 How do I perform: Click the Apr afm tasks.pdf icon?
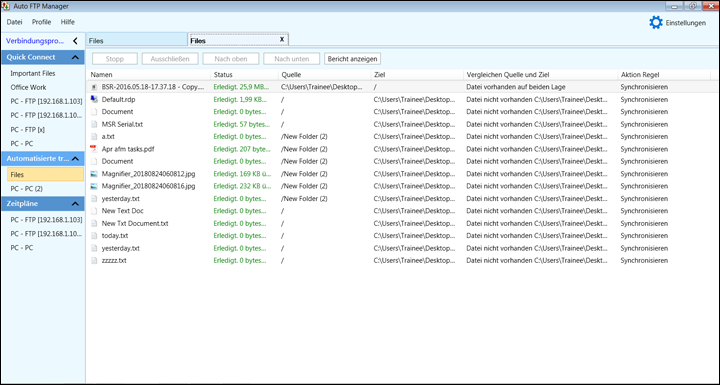click(x=94, y=149)
